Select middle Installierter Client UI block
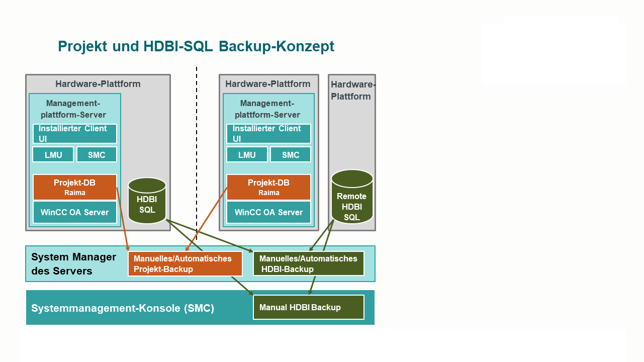Screen dimensions: 644x362 click(x=268, y=134)
